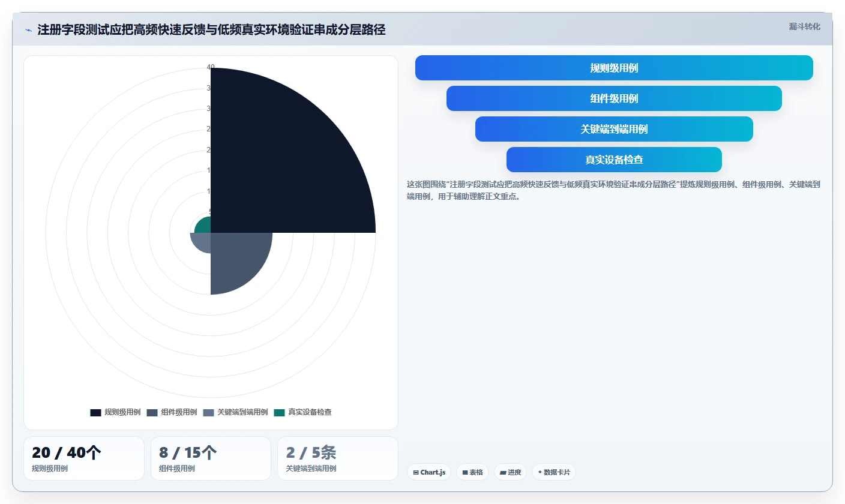Click the 40 axis tick label
Viewport: 845px width, 504px height.
(211, 67)
